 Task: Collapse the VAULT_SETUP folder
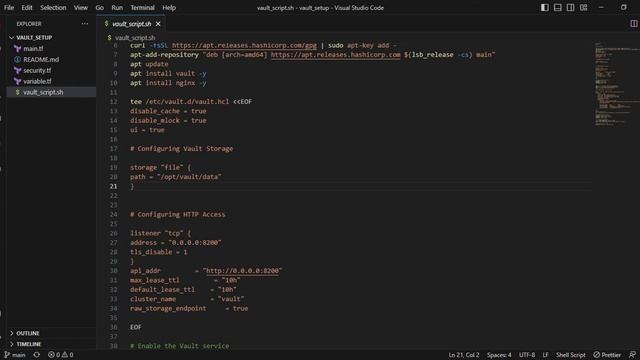pos(34,38)
